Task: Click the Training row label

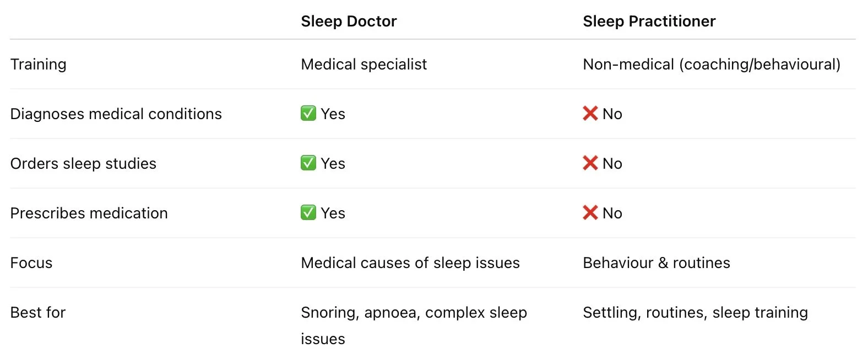Action: click(38, 65)
